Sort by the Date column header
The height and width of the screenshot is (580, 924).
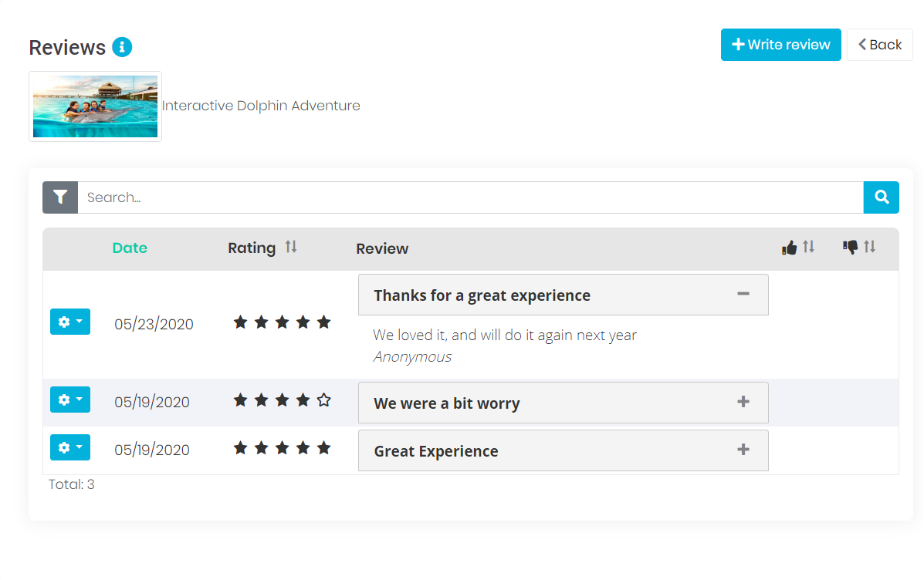coord(130,248)
